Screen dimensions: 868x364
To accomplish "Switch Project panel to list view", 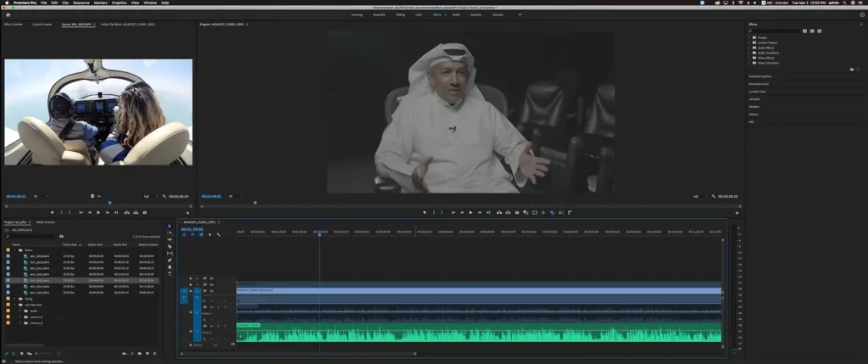I will [x=14, y=353].
